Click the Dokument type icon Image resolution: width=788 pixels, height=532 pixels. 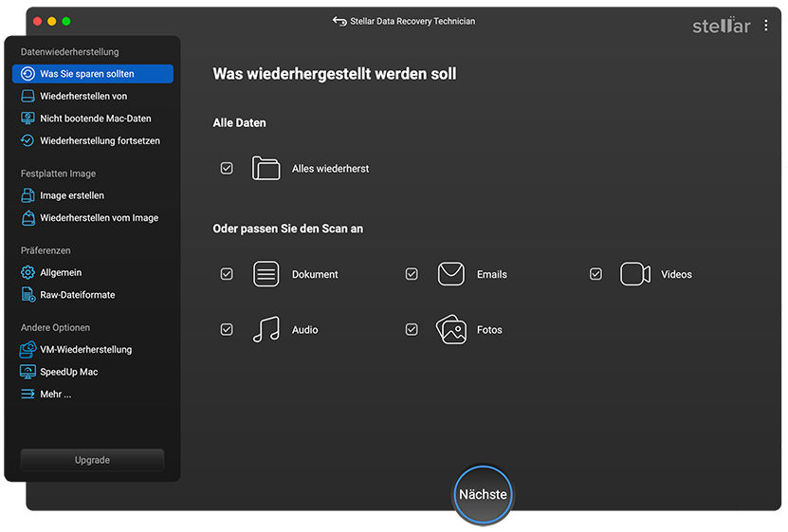[x=266, y=274]
